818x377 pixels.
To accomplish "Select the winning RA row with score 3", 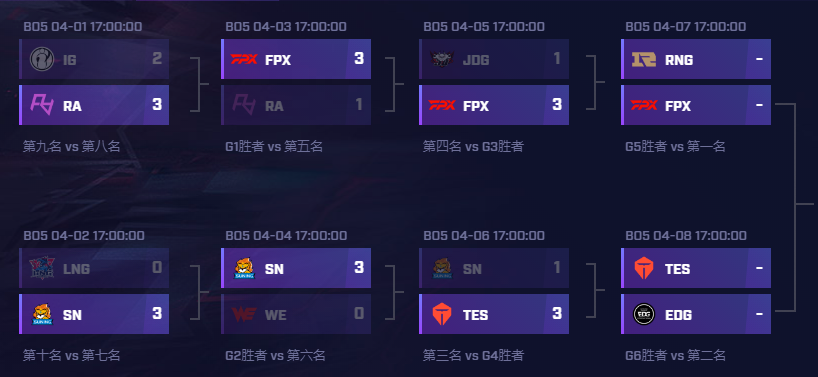I will point(94,105).
